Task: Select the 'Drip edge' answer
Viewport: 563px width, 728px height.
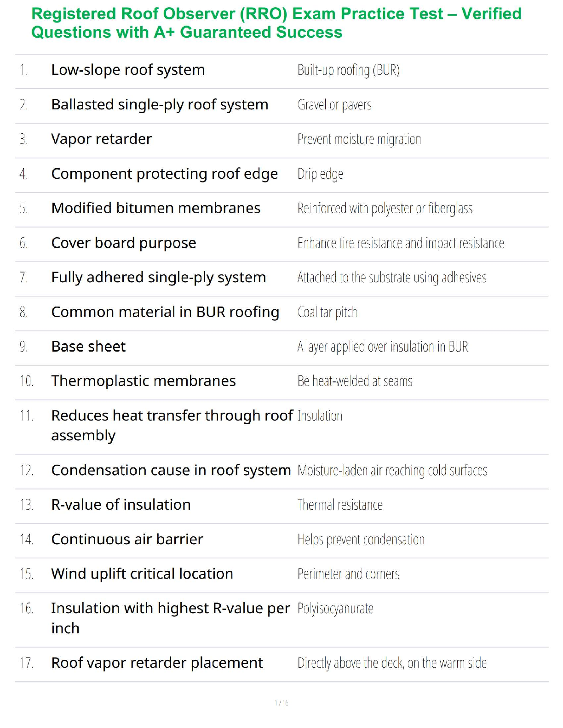Action: coord(320,174)
